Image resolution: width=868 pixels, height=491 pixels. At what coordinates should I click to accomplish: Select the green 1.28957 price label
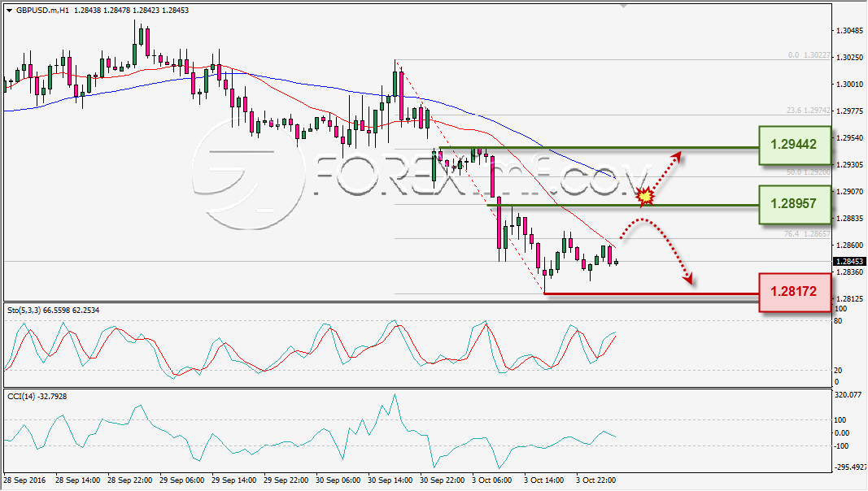click(794, 204)
